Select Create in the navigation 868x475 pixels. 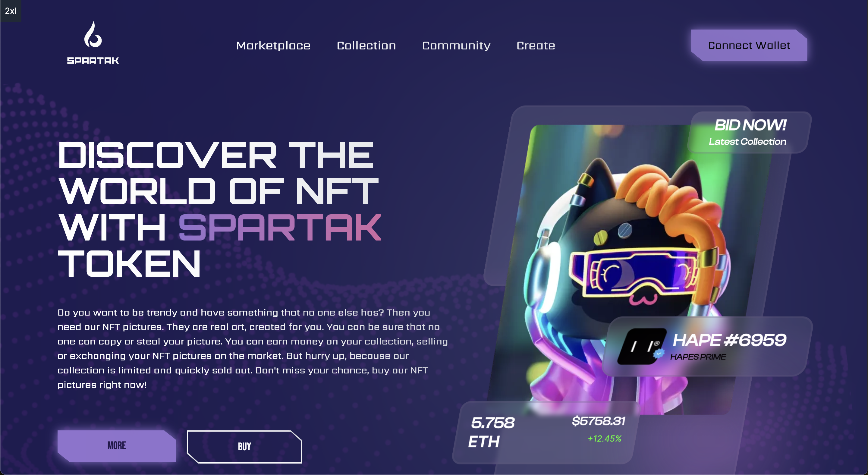tap(536, 46)
